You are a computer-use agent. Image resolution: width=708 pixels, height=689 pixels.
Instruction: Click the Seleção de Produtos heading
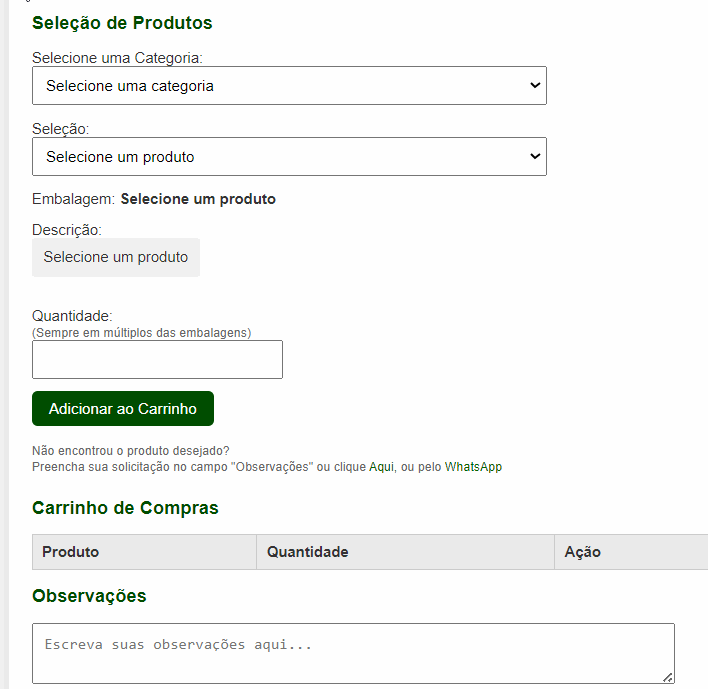point(122,23)
